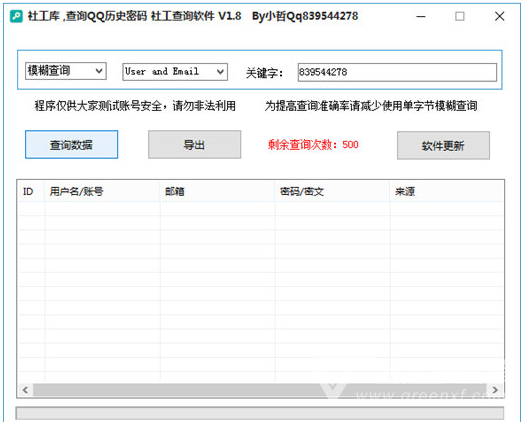Click the horizontal scrollbar thumb in results table

260,390
